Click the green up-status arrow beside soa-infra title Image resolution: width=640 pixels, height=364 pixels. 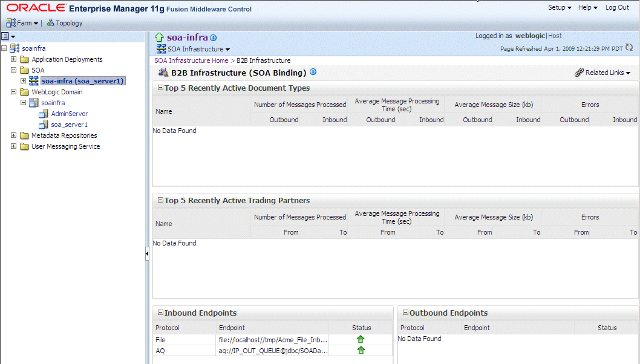pos(159,37)
